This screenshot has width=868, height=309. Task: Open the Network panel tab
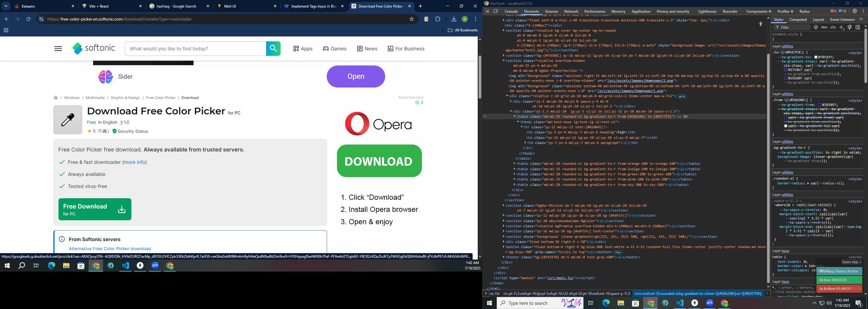pyautogui.click(x=571, y=11)
